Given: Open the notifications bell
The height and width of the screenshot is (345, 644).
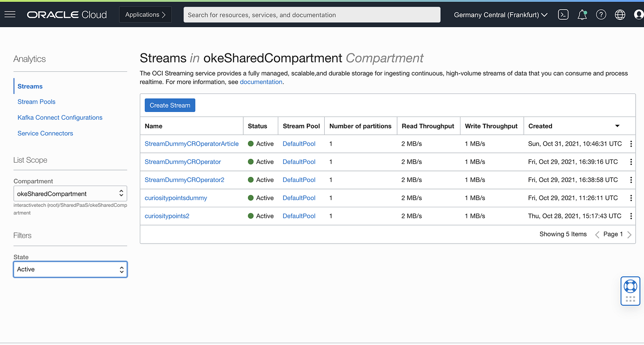Looking at the screenshot, I should 582,15.
